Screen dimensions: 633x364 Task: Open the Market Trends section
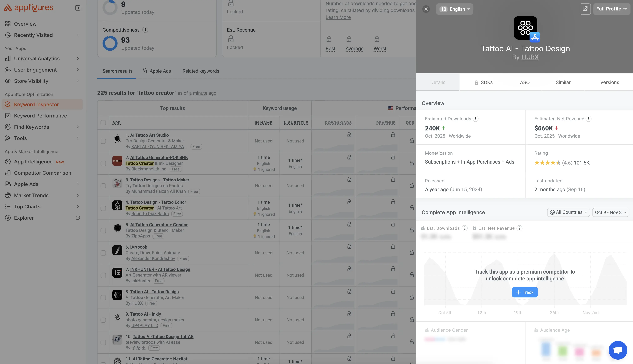(31, 195)
